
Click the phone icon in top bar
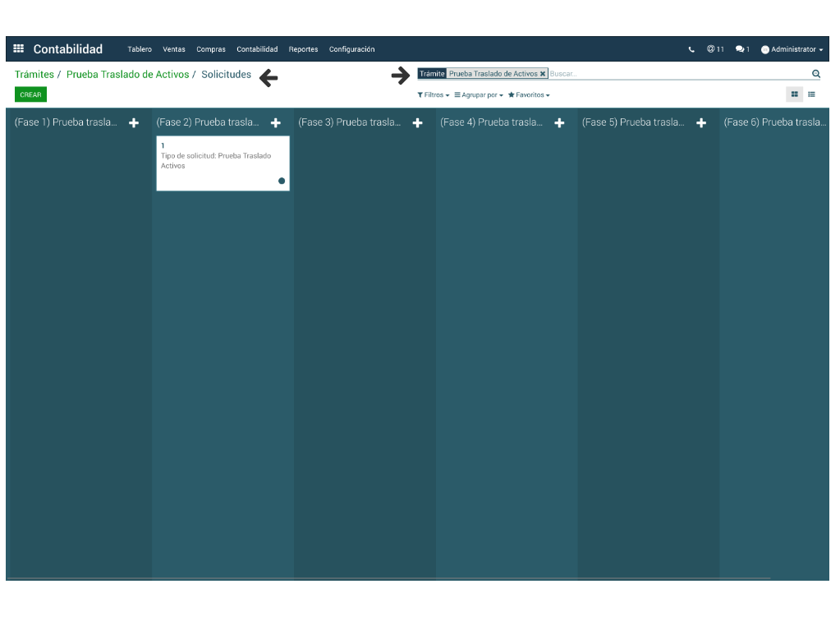pyautogui.click(x=691, y=50)
